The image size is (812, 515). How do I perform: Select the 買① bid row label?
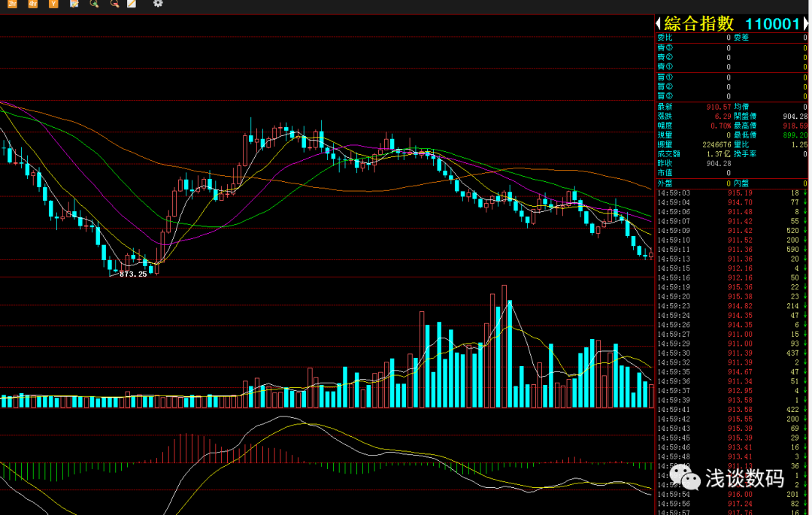[x=665, y=77]
